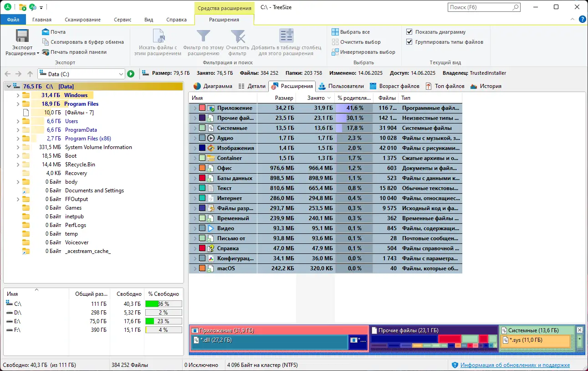This screenshot has height=371, width=588.
Task: Go up one level with the up arrow
Action: pos(30,74)
